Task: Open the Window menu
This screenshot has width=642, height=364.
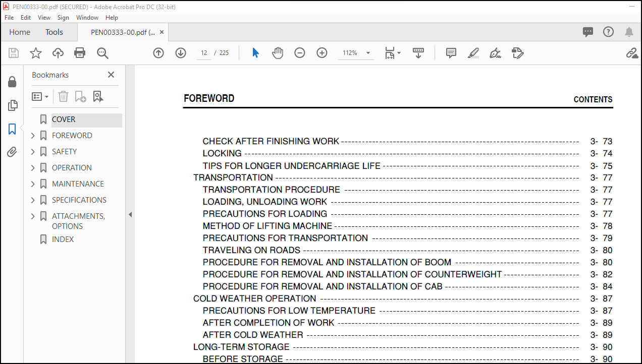Action: 87,17
